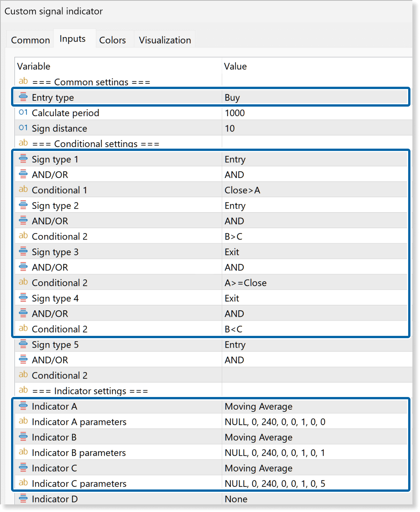Expand Indicator C's Moving Average selection
This screenshot has width=420, height=512.
(x=315, y=468)
